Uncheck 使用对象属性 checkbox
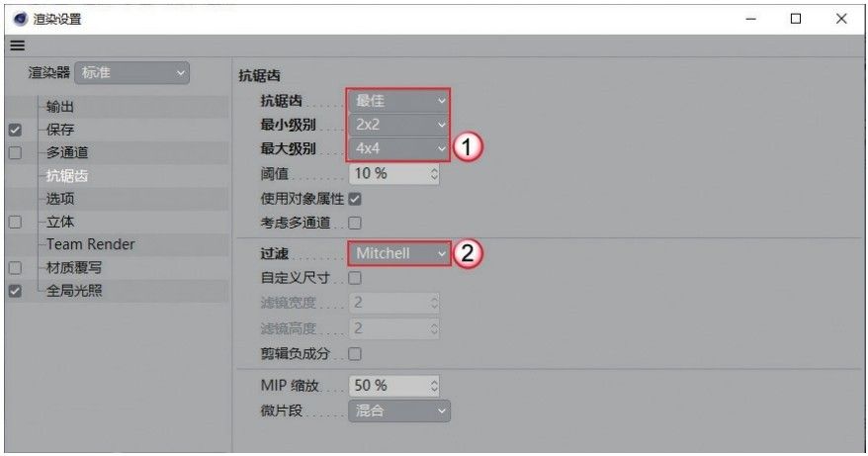This screenshot has width=868, height=456. (355, 199)
